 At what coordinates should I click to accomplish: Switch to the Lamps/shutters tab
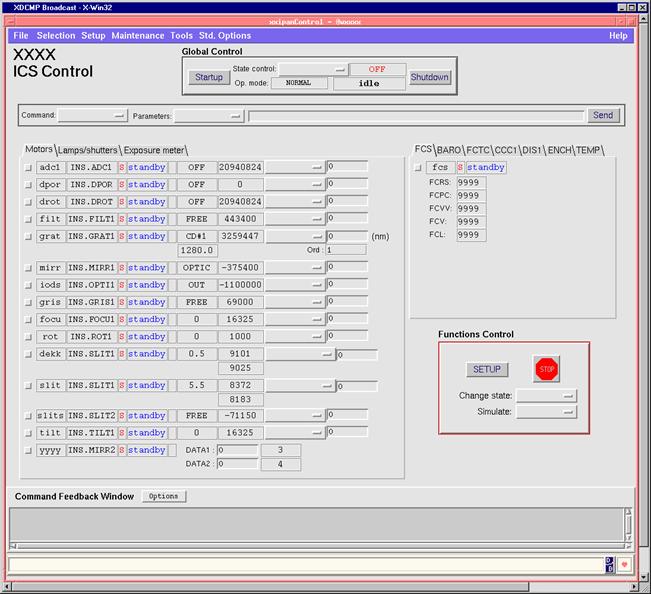click(89, 149)
